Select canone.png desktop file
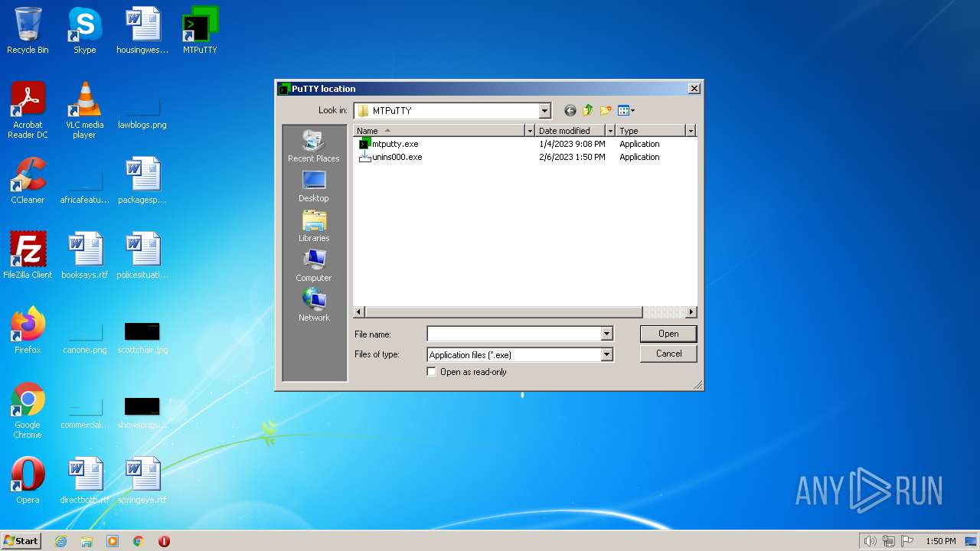The height and width of the screenshot is (551, 980). tap(84, 337)
